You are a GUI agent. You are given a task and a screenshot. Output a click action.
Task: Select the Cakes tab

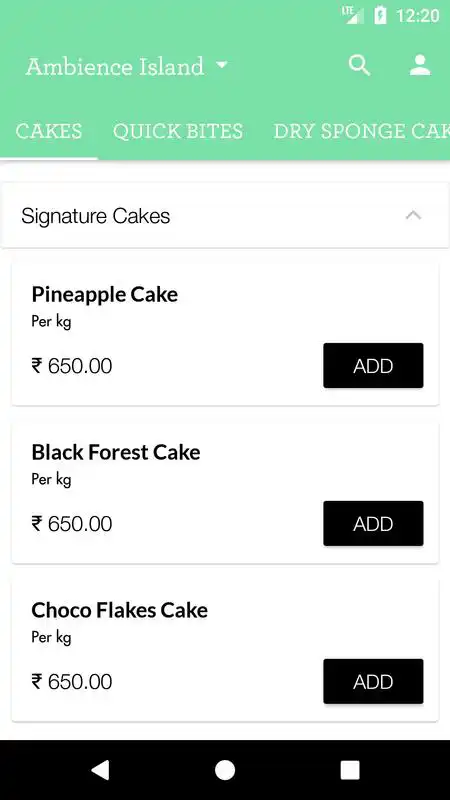tap(48, 131)
